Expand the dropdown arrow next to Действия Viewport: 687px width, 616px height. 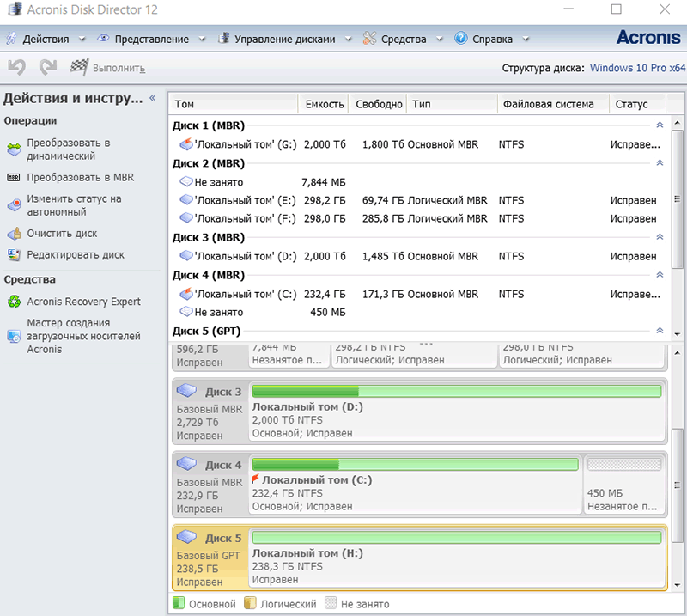82,39
